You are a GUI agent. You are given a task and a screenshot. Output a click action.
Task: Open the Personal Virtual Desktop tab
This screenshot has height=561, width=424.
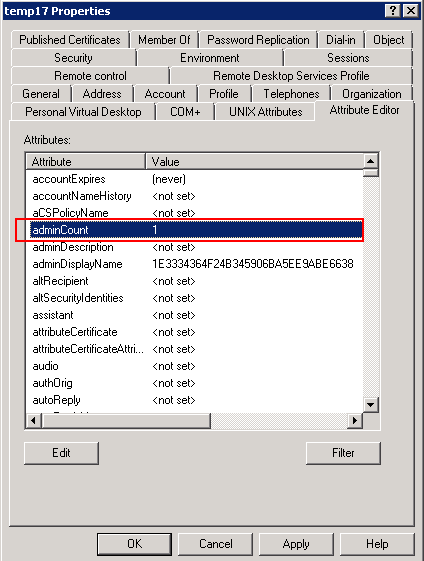pyautogui.click(x=83, y=112)
